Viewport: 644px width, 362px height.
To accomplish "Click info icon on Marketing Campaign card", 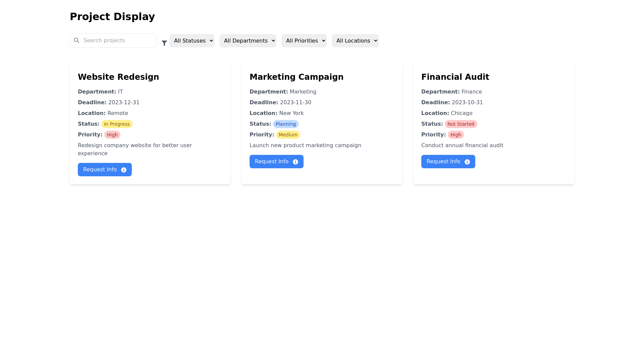I will [x=296, y=162].
